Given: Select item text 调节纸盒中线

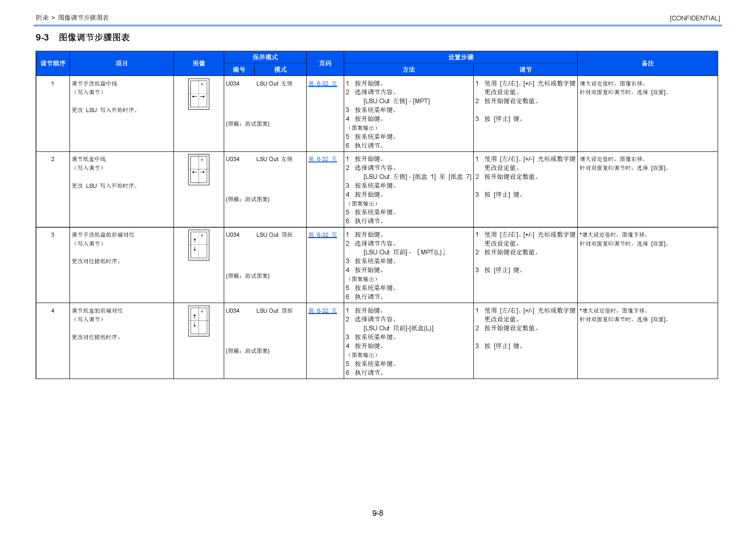Looking at the screenshot, I should coord(89,159).
